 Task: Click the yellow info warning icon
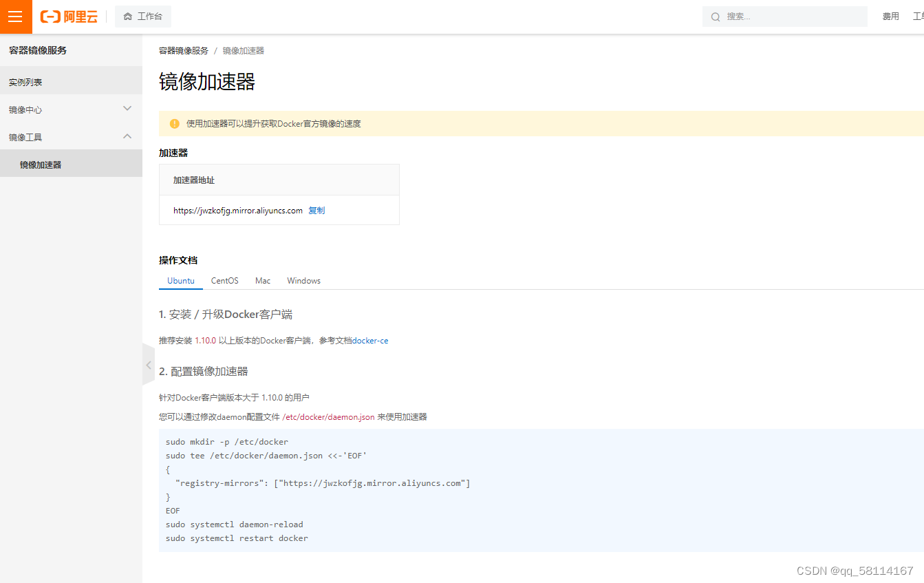coord(175,124)
